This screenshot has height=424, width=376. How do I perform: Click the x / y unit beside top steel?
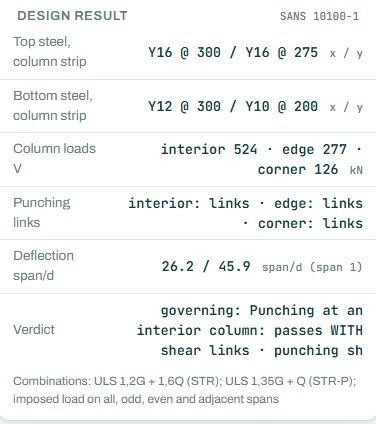click(x=346, y=53)
